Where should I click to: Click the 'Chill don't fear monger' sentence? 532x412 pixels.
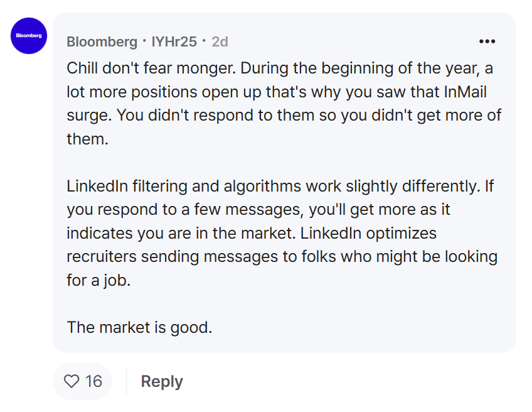tap(151, 68)
